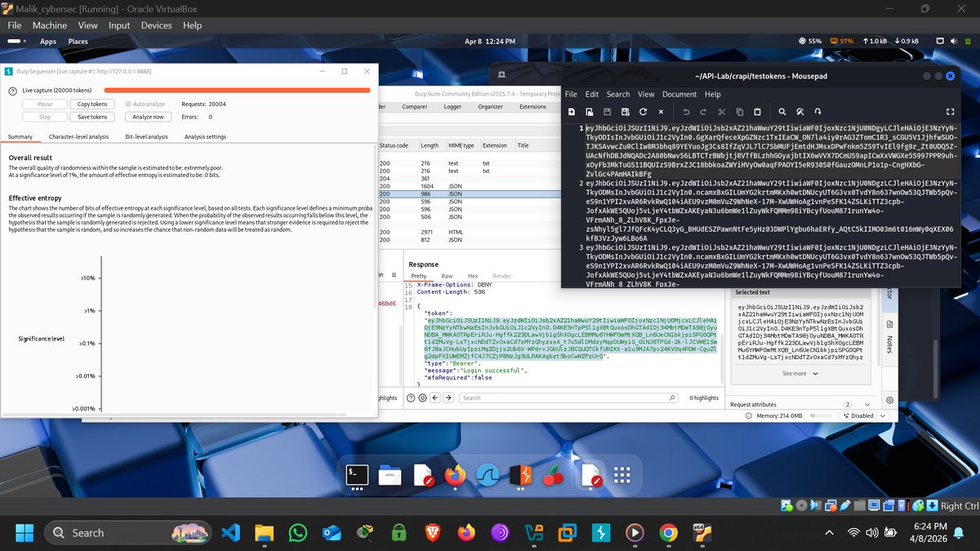The image size is (980, 551).
Task: Open the Places menu in Linux panel
Action: (x=78, y=41)
